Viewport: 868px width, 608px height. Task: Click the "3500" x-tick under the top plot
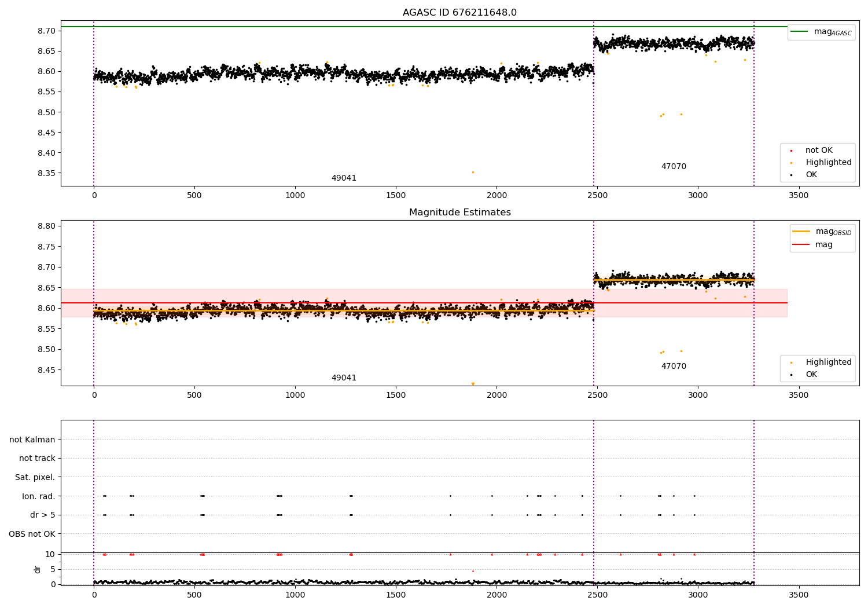799,196
